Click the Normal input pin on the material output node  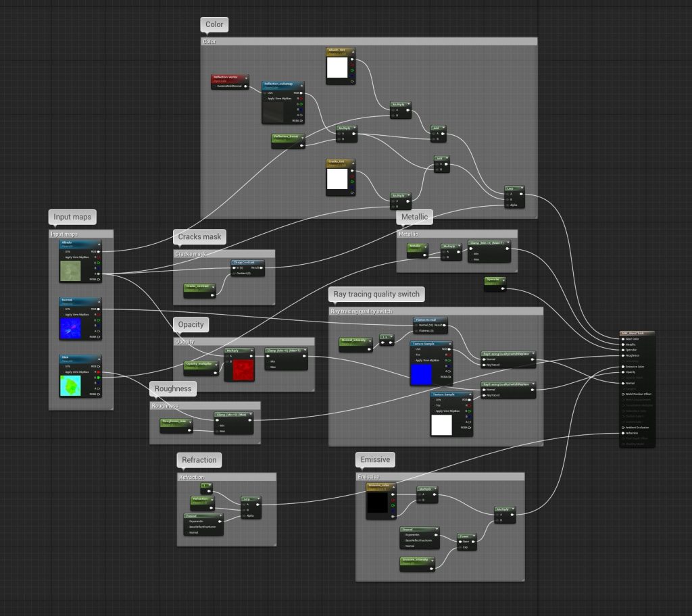[x=622, y=383]
